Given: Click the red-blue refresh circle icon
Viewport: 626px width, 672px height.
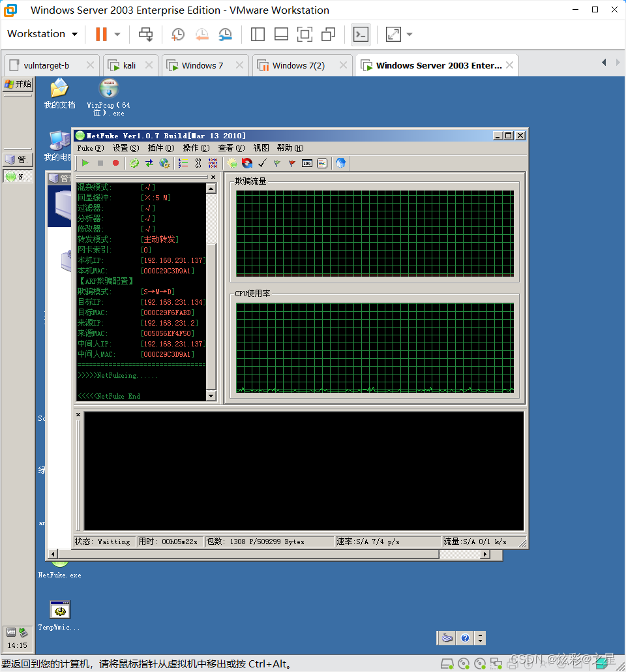Looking at the screenshot, I should click(247, 163).
